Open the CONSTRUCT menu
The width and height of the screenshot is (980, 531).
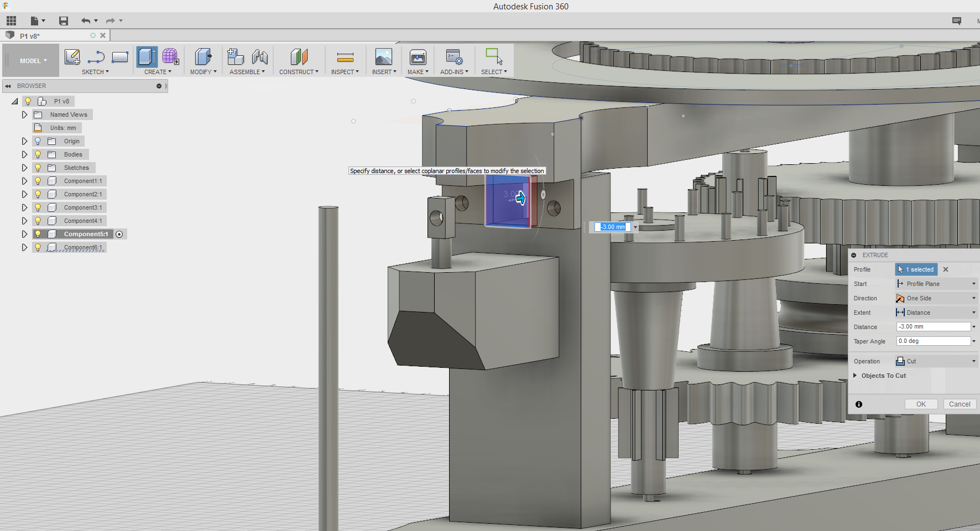299,72
